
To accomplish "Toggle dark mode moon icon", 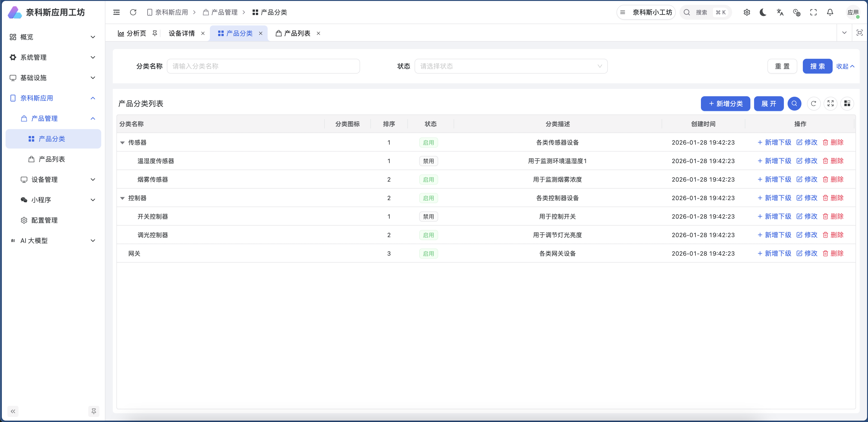I will pos(763,12).
